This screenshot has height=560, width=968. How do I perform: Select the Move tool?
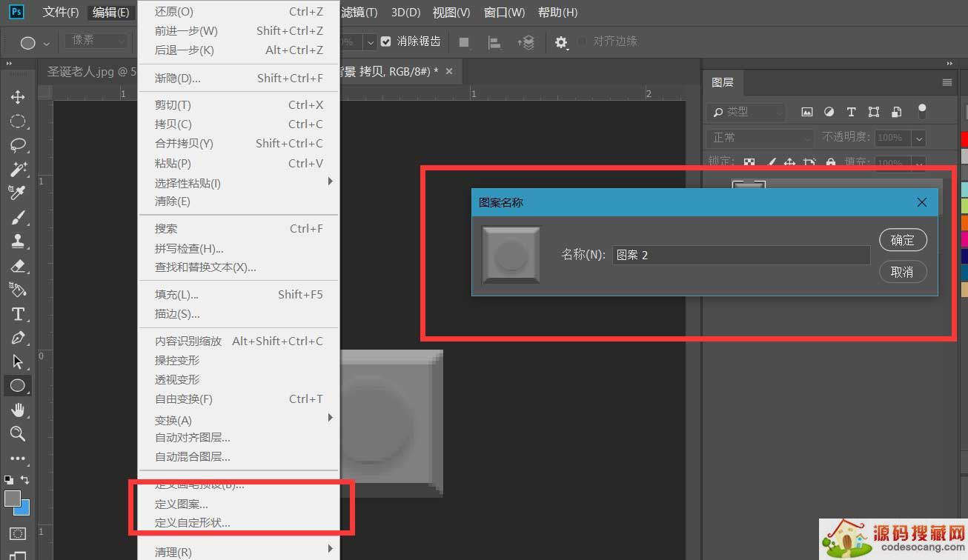click(x=18, y=97)
